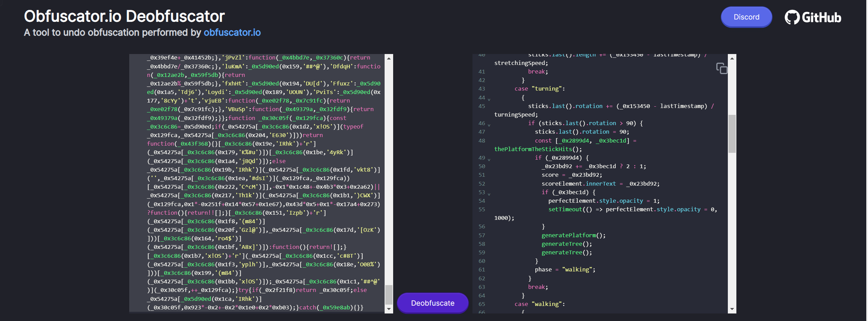Click the turningSpeed; text
Viewport: 868px width, 321px height.
pyautogui.click(x=516, y=115)
